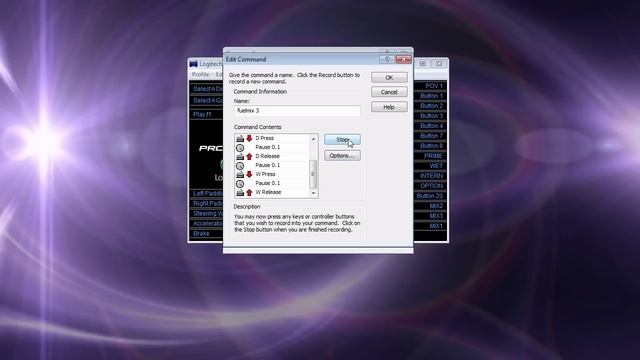
Task: Open the Profile menu in Logitech window
Action: point(200,75)
